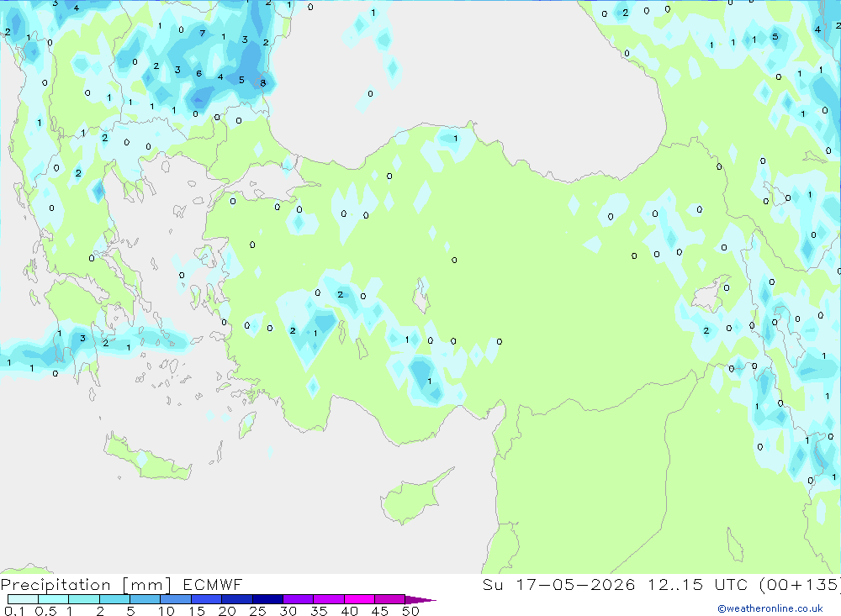This screenshot has height=616, width=841.
Task: Open the weatheronline.co.uk copyright link
Action: pyautogui.click(x=770, y=608)
